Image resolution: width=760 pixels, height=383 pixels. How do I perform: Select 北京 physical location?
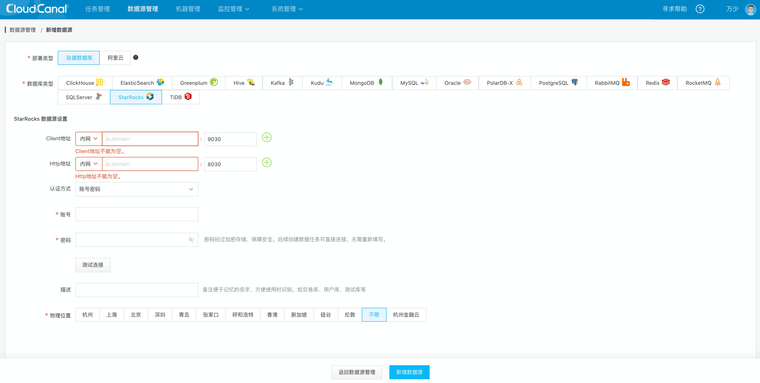click(136, 315)
